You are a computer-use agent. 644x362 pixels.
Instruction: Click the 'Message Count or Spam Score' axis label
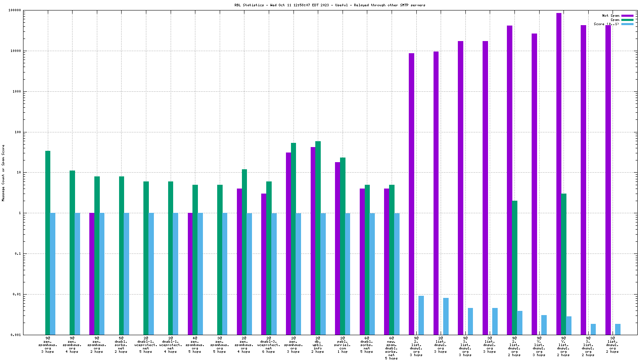click(3, 173)
